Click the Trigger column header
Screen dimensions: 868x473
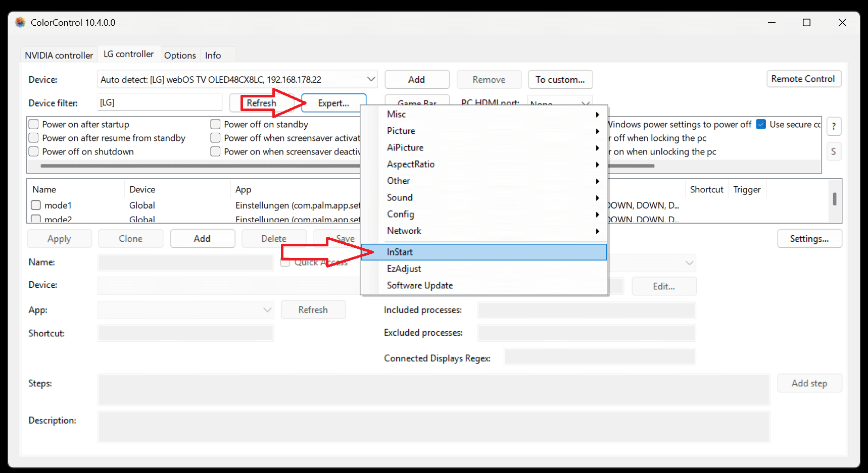click(x=747, y=189)
